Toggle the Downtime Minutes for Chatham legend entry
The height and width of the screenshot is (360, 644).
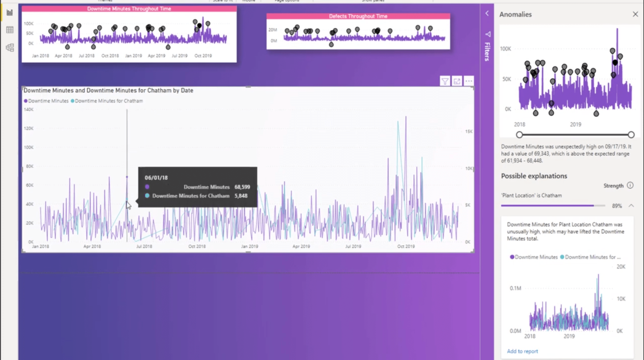pyautogui.click(x=107, y=101)
